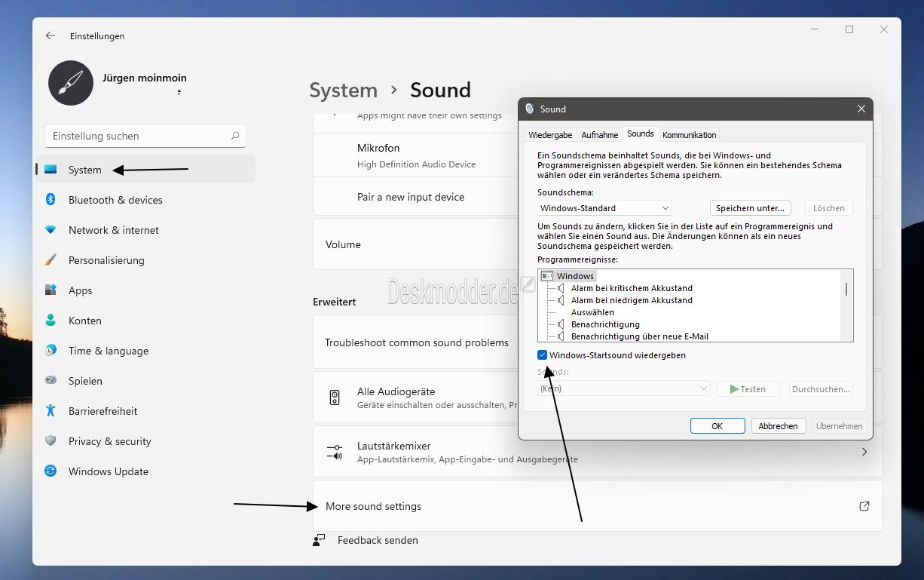The width and height of the screenshot is (924, 580).
Task: Click the magnifier icon in the settings search box
Action: [235, 136]
